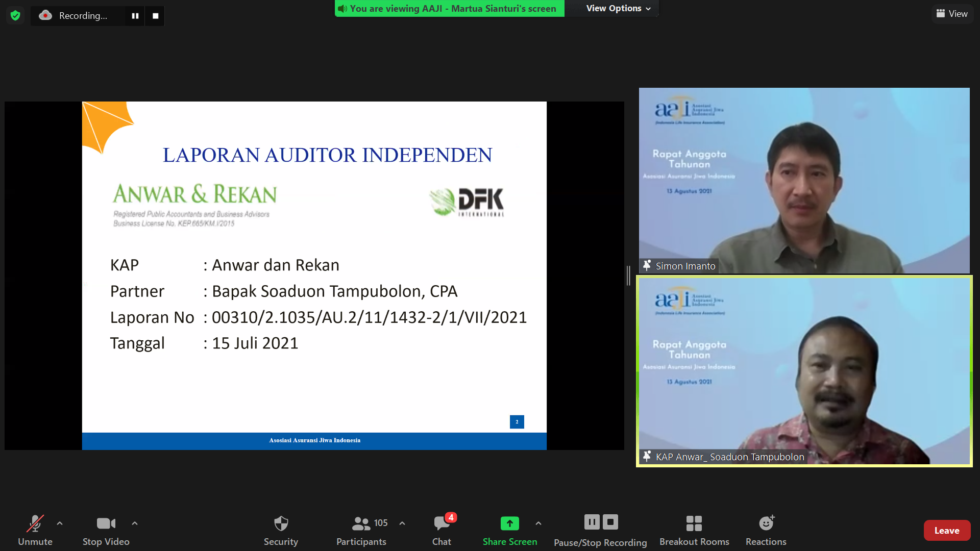The height and width of the screenshot is (551, 980).
Task: Click Soaduon Tampubolon's video tile
Action: (804, 371)
